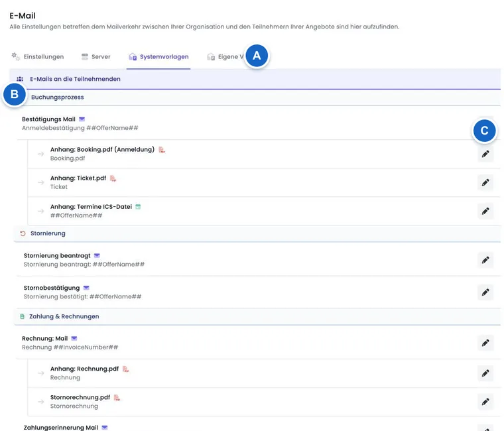Image resolution: width=504 pixels, height=431 pixels.
Task: Edit the Anhang: Ticket.pdf template
Action: click(x=485, y=182)
